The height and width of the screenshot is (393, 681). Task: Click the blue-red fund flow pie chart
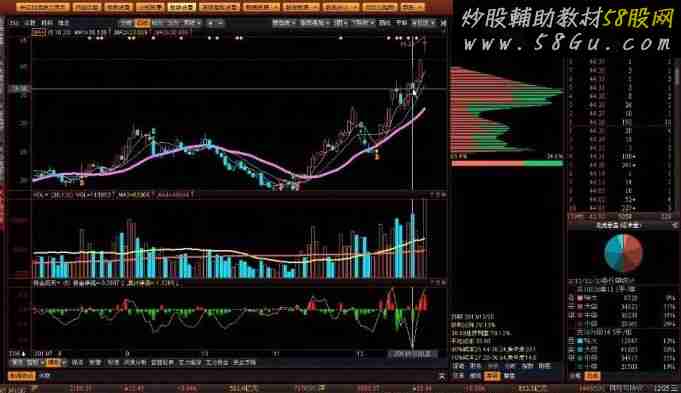click(623, 253)
